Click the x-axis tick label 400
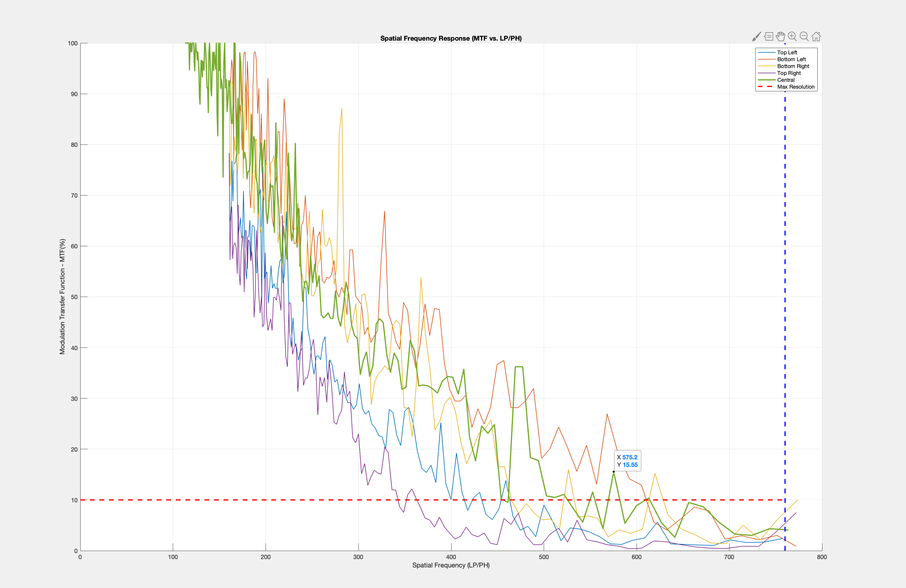Viewport: 906px width, 588px height. point(451,557)
